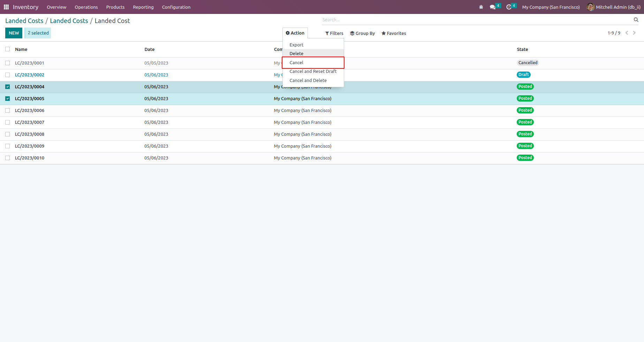Click the 2 selected badge

(38, 33)
